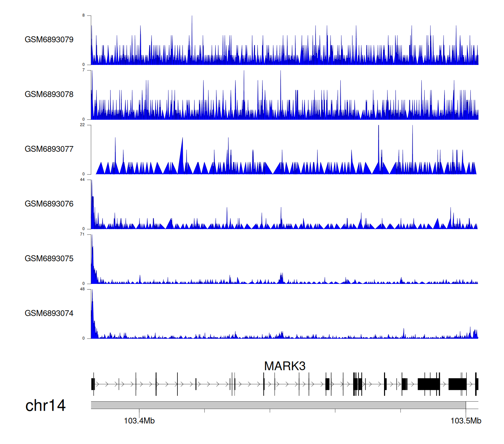Click the y-axis maximum 22 on GSM6893077
Image resolution: width=504 pixels, height=444 pixels.
pos(82,125)
